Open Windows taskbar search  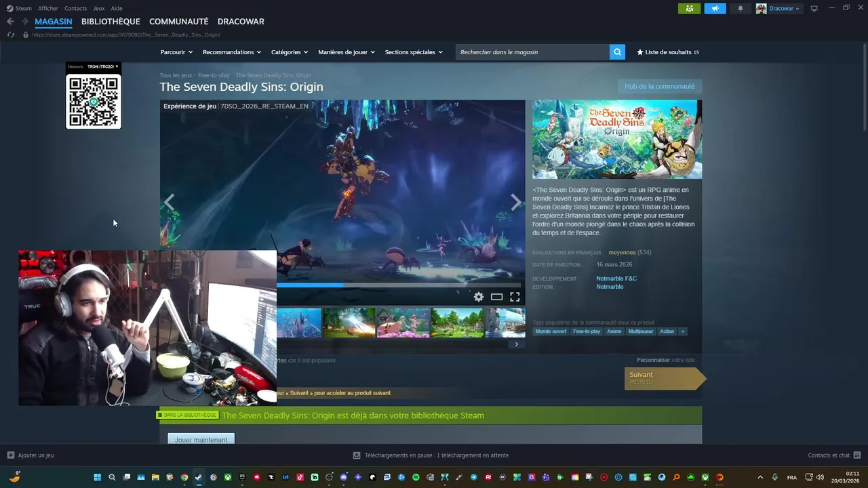112,477
